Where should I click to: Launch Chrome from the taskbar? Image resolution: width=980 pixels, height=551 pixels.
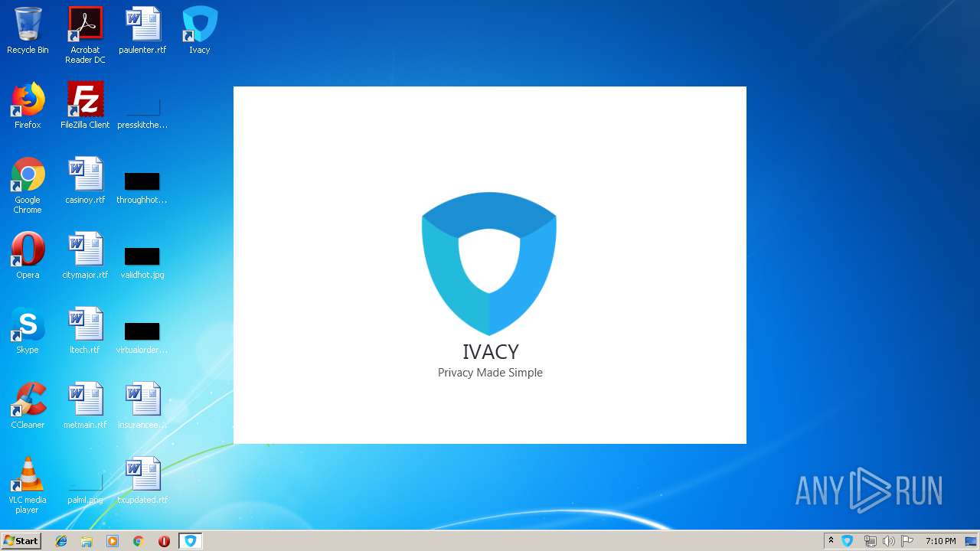pos(139,541)
